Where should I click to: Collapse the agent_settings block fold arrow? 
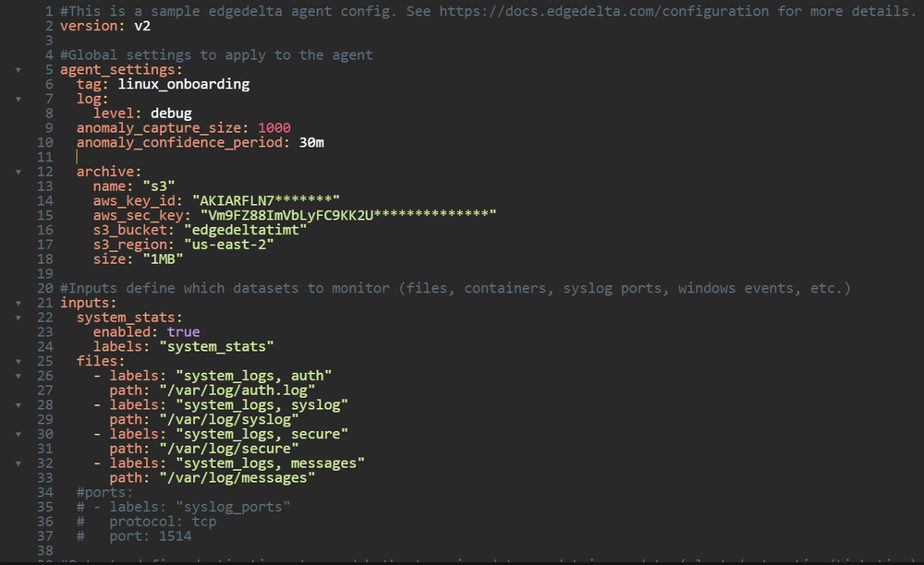click(18, 70)
